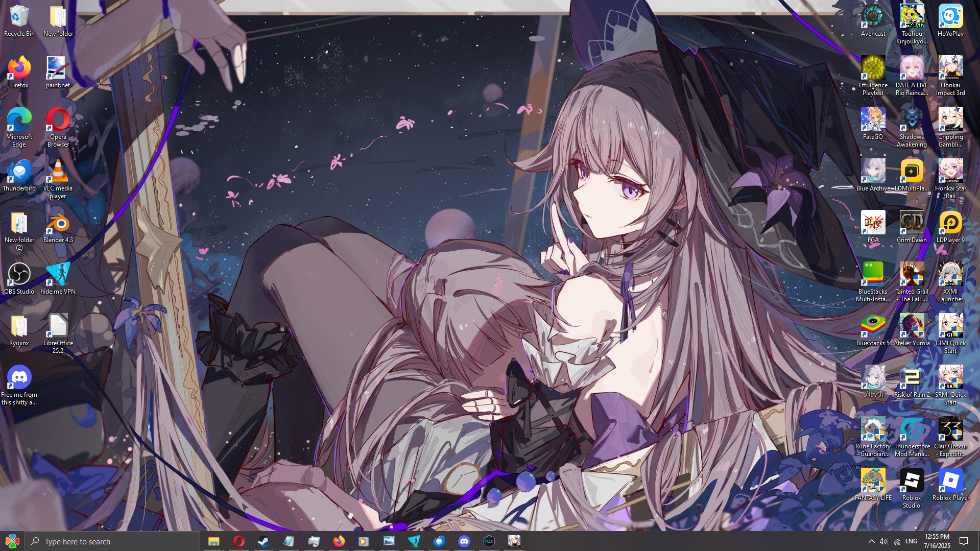Viewport: 980px width, 551px height.
Task: Open Discord from the taskbar
Action: coord(464,541)
